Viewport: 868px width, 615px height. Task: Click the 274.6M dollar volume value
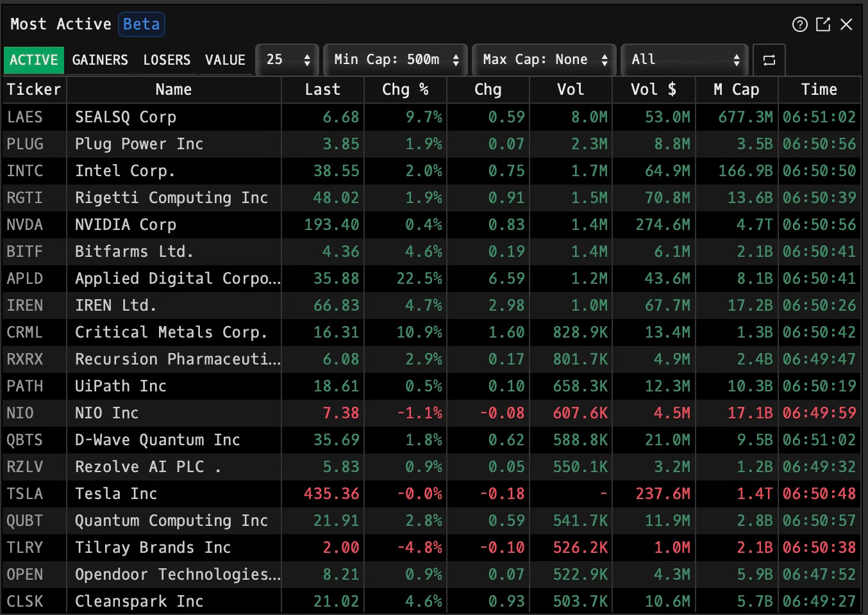coord(663,225)
